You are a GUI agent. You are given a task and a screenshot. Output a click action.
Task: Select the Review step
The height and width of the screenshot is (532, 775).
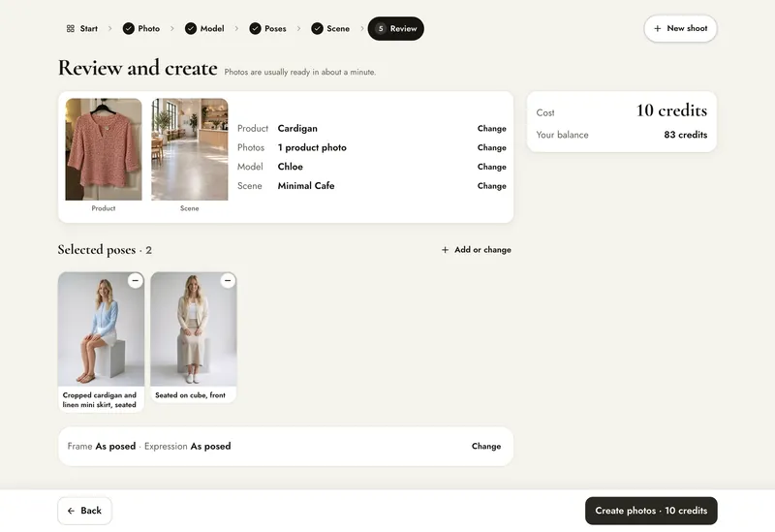pos(396,29)
